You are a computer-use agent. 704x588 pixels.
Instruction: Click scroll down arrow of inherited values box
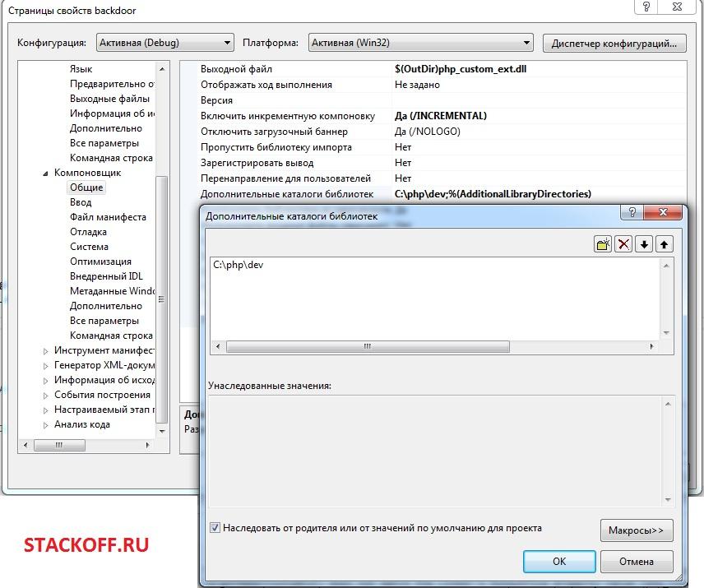(668, 499)
